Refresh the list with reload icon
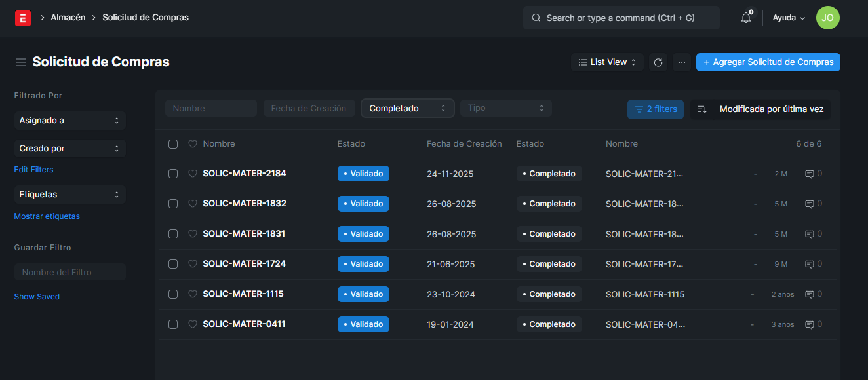 tap(658, 62)
